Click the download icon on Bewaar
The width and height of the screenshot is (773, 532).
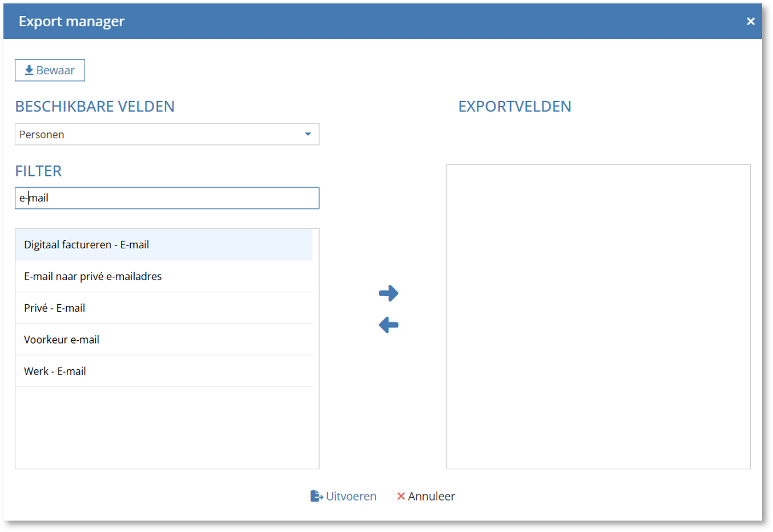(x=29, y=70)
